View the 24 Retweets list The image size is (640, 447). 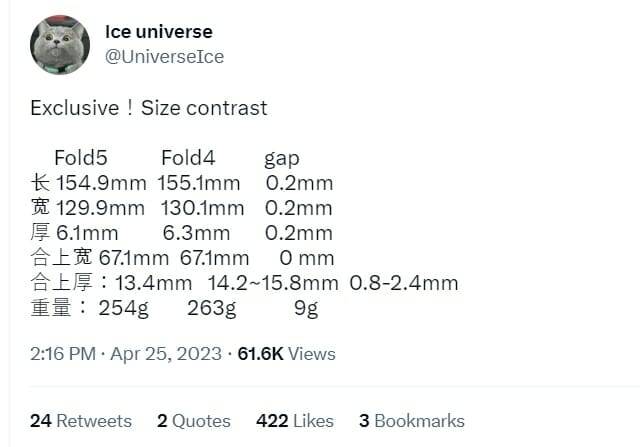click(x=80, y=421)
